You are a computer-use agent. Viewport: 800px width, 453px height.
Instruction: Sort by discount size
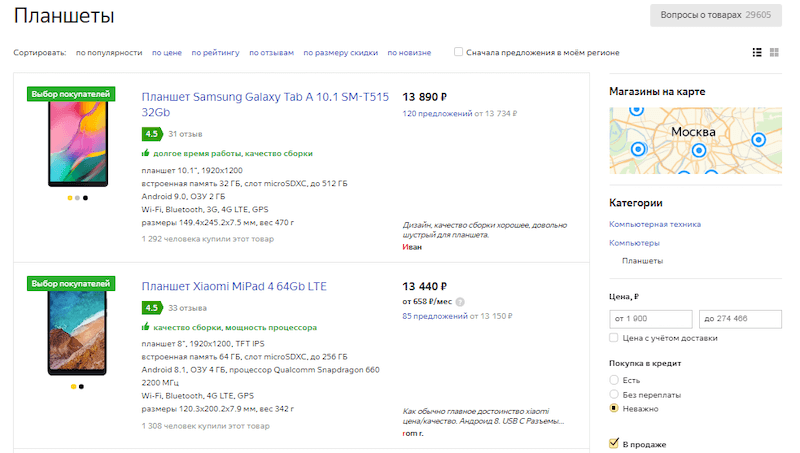tap(340, 52)
